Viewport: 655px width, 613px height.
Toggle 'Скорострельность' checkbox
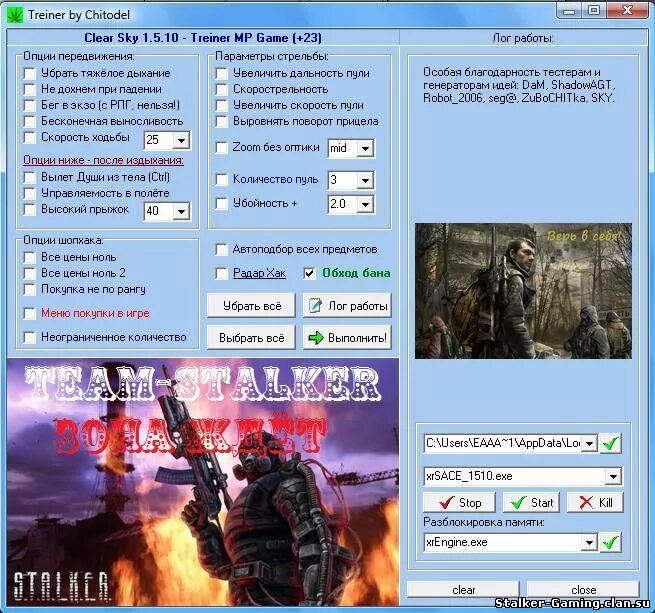point(221,89)
